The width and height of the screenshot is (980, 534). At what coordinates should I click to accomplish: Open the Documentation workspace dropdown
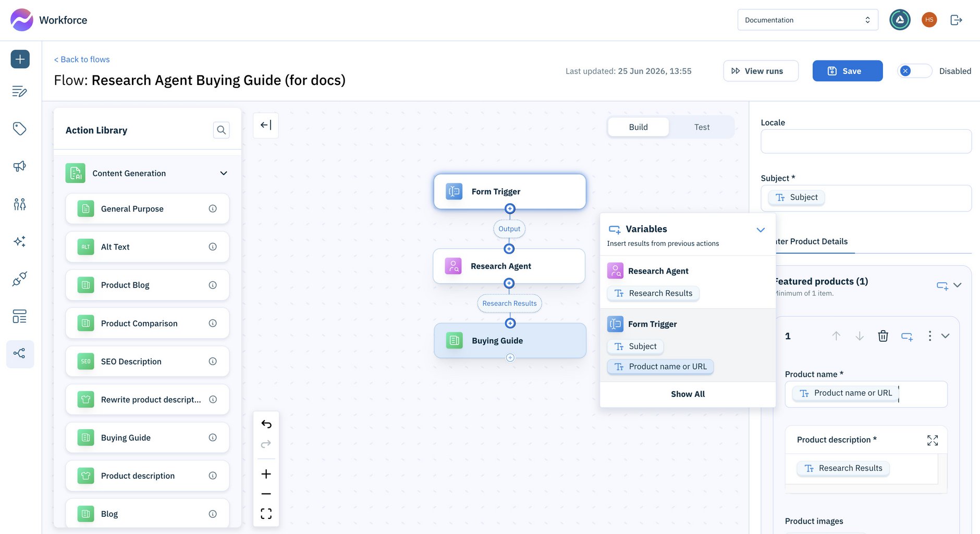(807, 20)
